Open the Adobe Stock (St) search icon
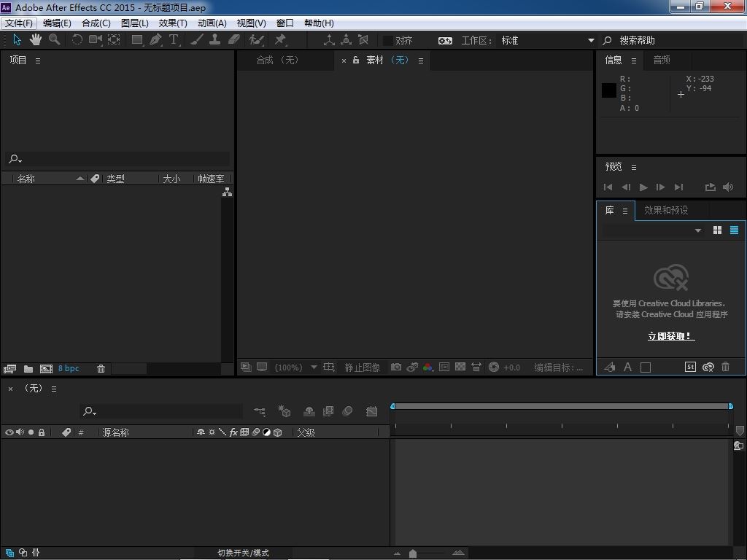Viewport: 747px width, 560px height. click(x=690, y=367)
